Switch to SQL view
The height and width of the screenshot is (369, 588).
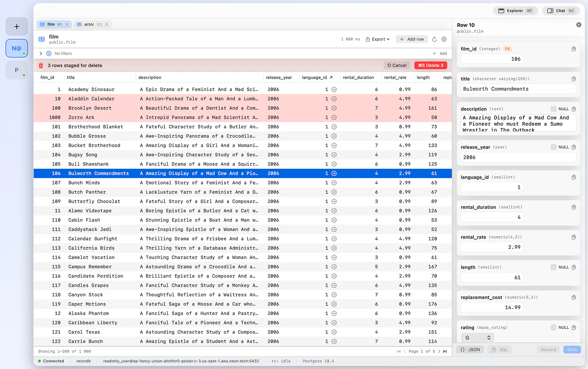coord(500,350)
